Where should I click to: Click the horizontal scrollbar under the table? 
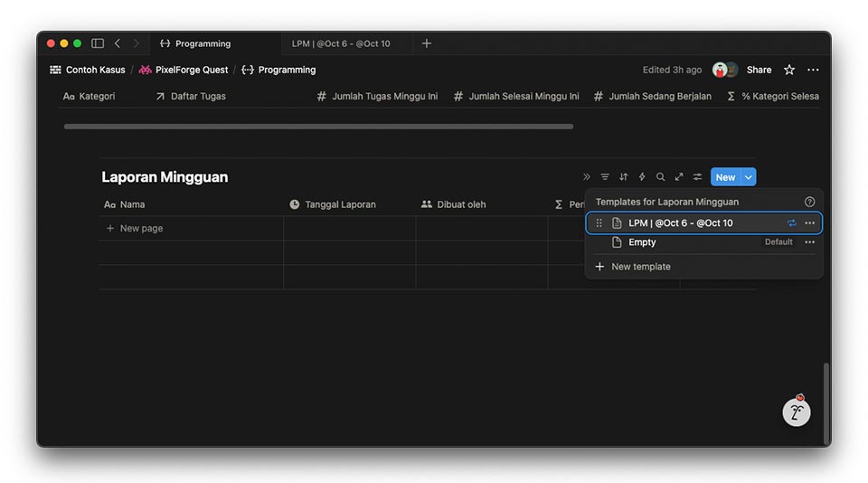[x=318, y=127]
